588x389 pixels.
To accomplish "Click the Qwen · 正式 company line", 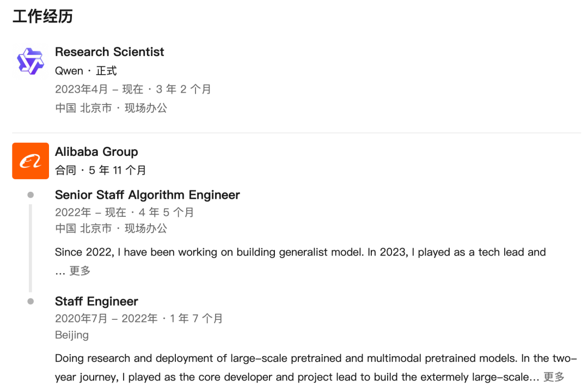I will (x=86, y=70).
